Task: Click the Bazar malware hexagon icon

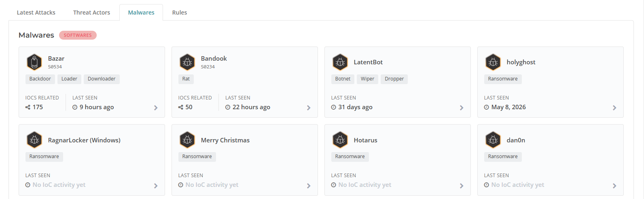Action: coord(34,62)
